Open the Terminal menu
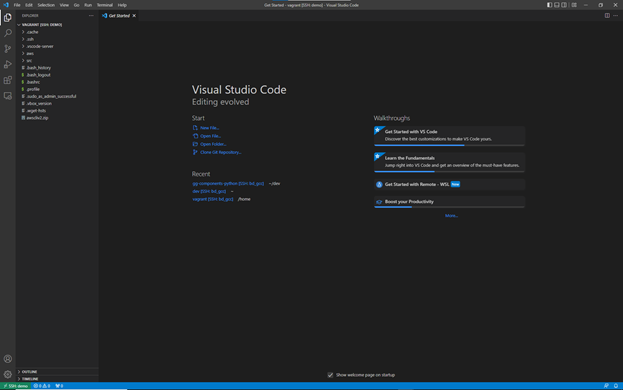The height and width of the screenshot is (390, 623). coord(104,5)
